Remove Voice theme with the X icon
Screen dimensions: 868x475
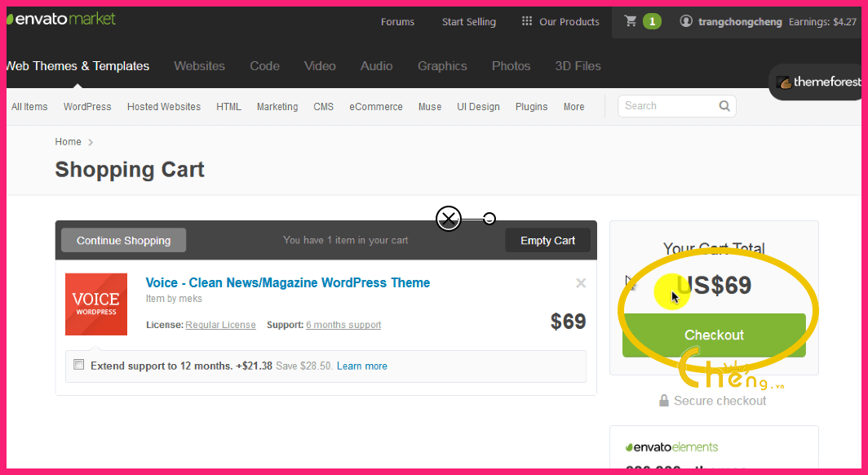[581, 283]
